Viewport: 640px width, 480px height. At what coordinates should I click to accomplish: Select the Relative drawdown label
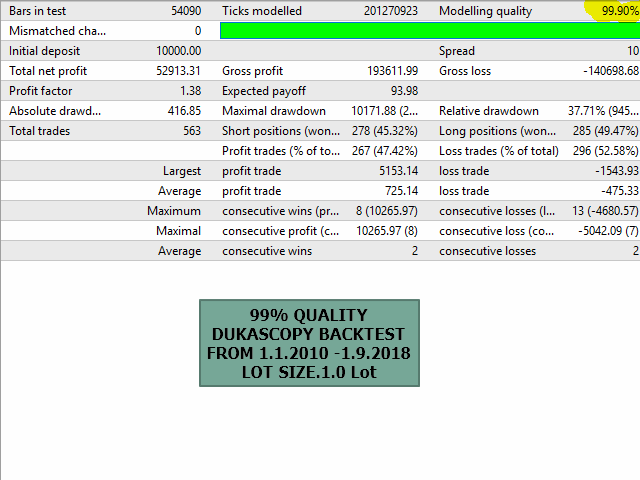[x=489, y=111]
